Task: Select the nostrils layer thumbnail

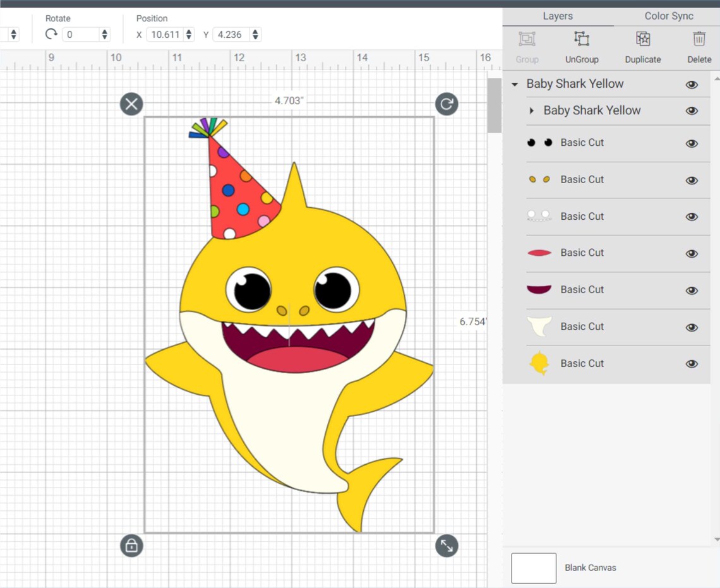Action: click(539, 179)
